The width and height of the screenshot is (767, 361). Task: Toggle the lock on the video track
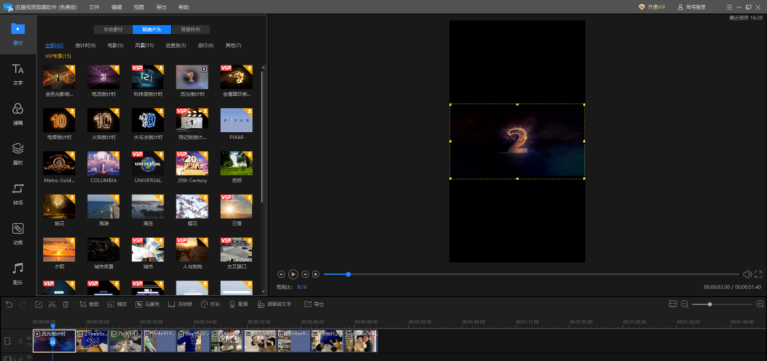[x=21, y=341]
